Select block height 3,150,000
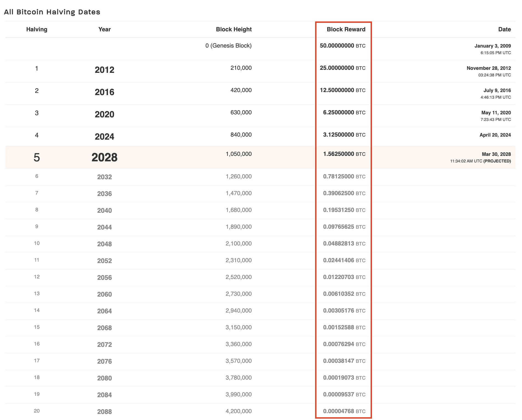 coord(238,327)
